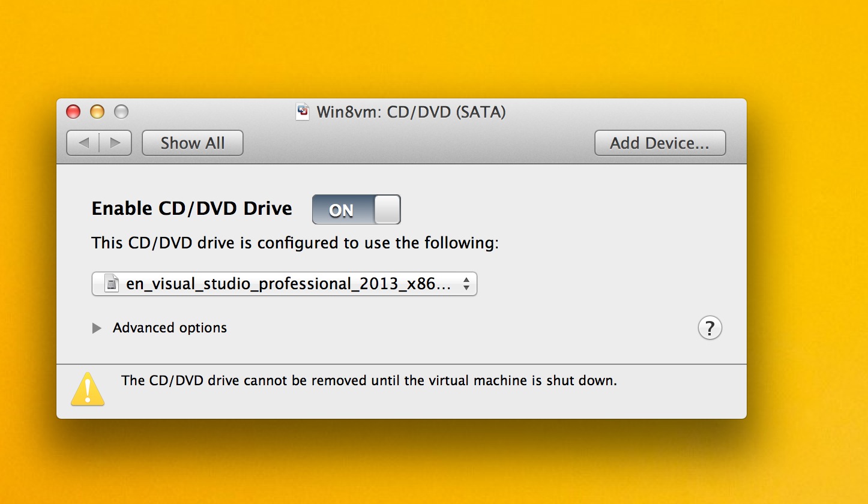This screenshot has width=868, height=504.
Task: Click the Advanced options label
Action: (x=170, y=328)
